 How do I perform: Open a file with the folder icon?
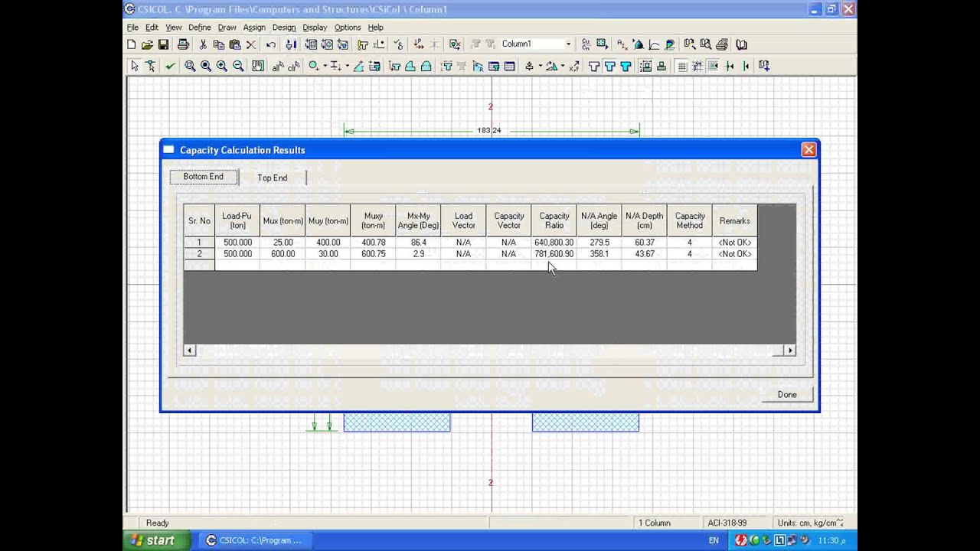pyautogui.click(x=147, y=45)
